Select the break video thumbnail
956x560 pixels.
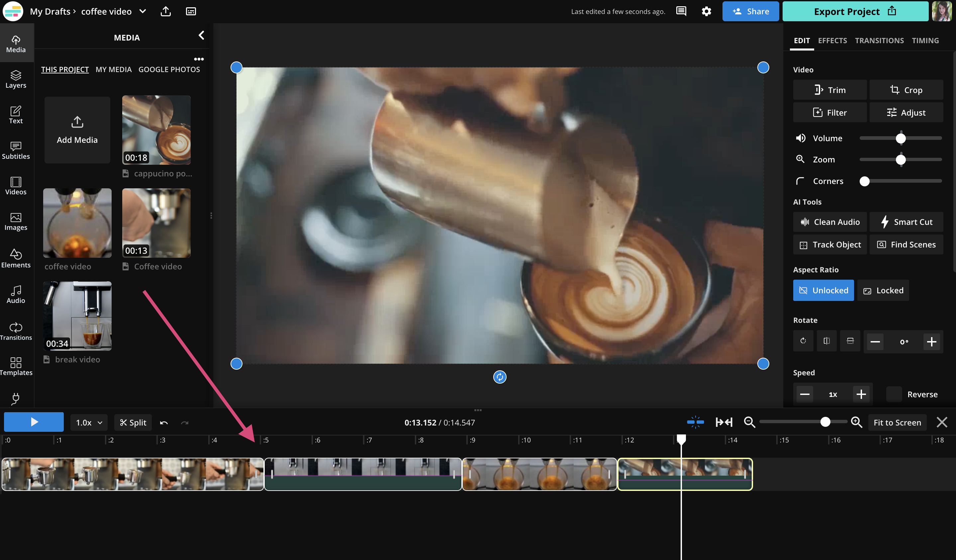tap(77, 316)
